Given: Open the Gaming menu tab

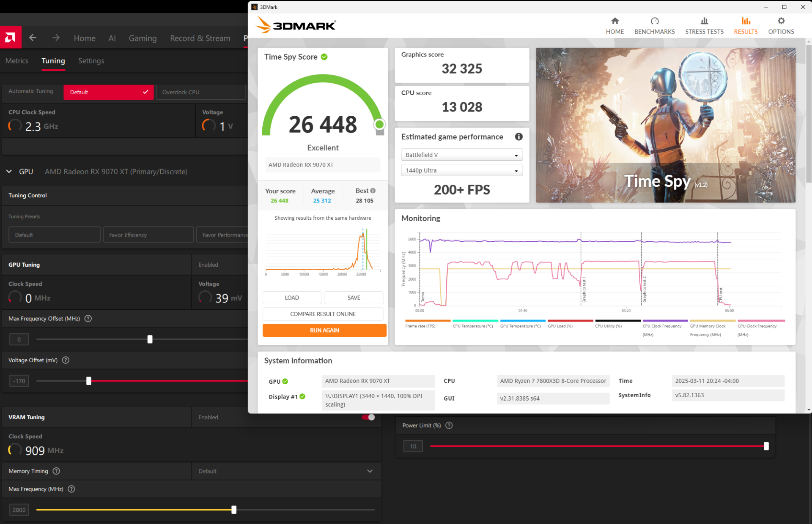Looking at the screenshot, I should [143, 38].
